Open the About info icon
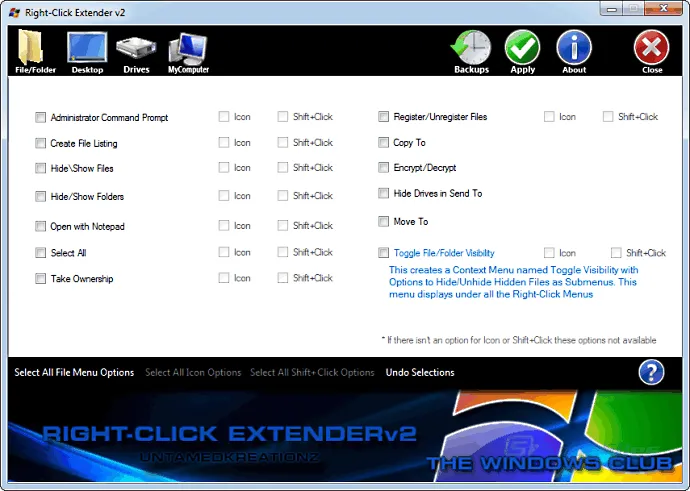This screenshot has width=690, height=491. click(x=574, y=51)
